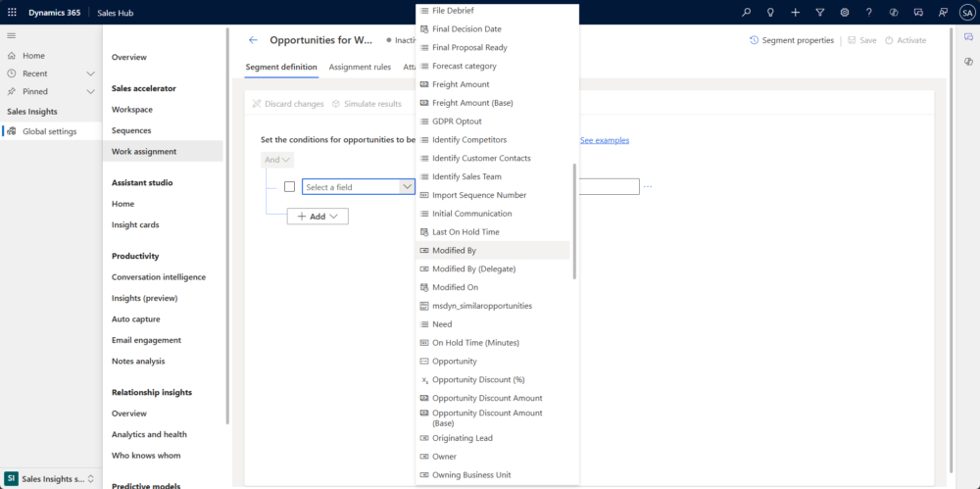
Task: Choose Modified By from field list
Action: [x=454, y=251]
